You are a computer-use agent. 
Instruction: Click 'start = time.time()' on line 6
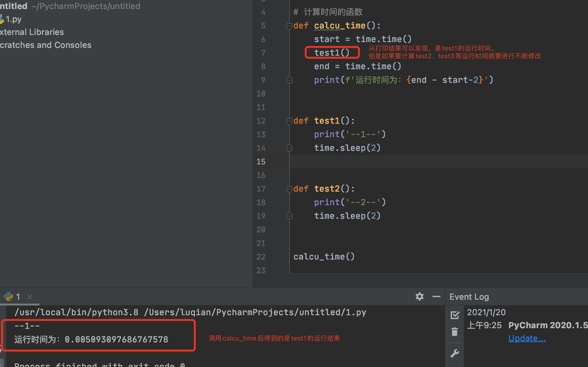pos(363,39)
